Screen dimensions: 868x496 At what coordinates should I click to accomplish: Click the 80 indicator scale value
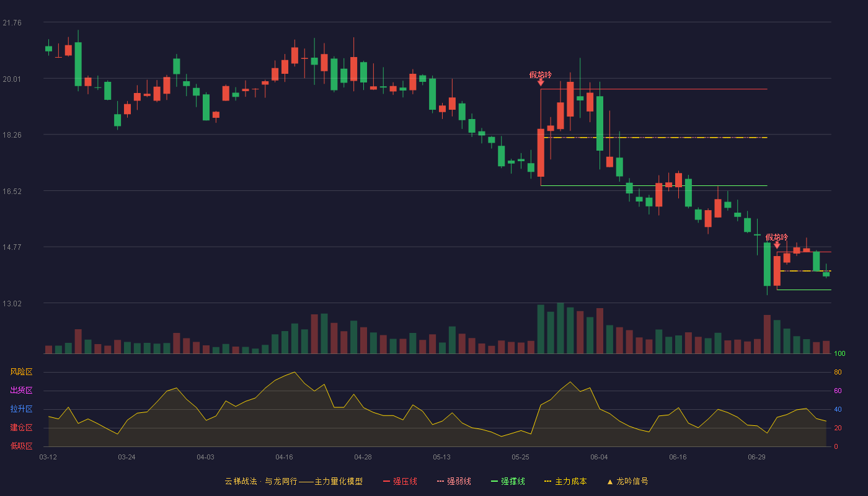coord(838,372)
